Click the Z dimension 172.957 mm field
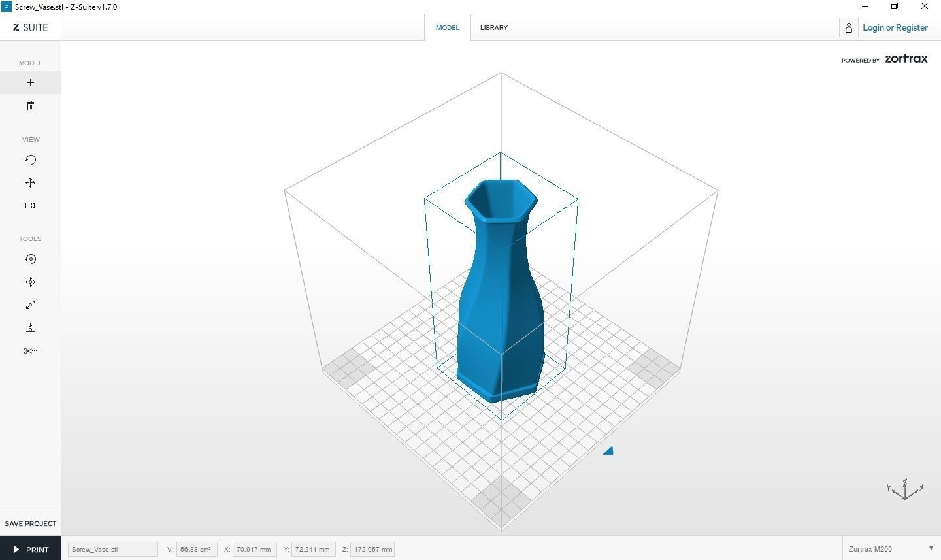 point(372,549)
